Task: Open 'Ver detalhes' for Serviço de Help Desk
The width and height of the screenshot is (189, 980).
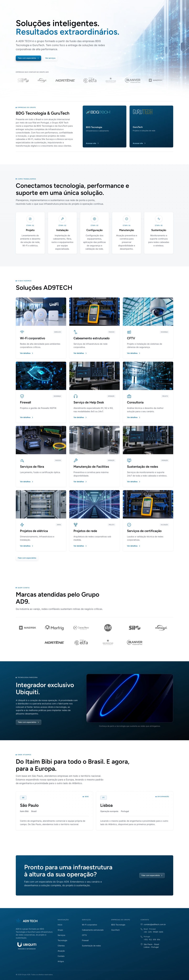Action: pyautogui.click(x=80, y=417)
